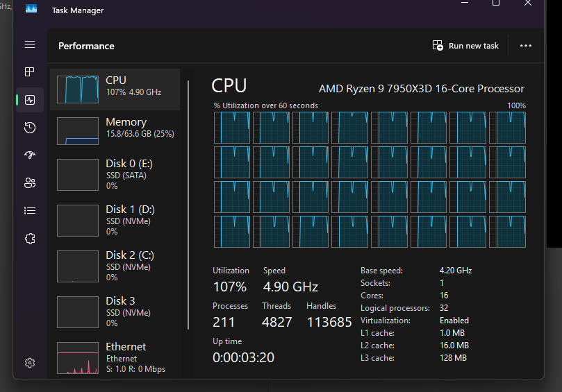Click the base speed value 4.20 GHz
This screenshot has width=562, height=392.
tap(456, 271)
